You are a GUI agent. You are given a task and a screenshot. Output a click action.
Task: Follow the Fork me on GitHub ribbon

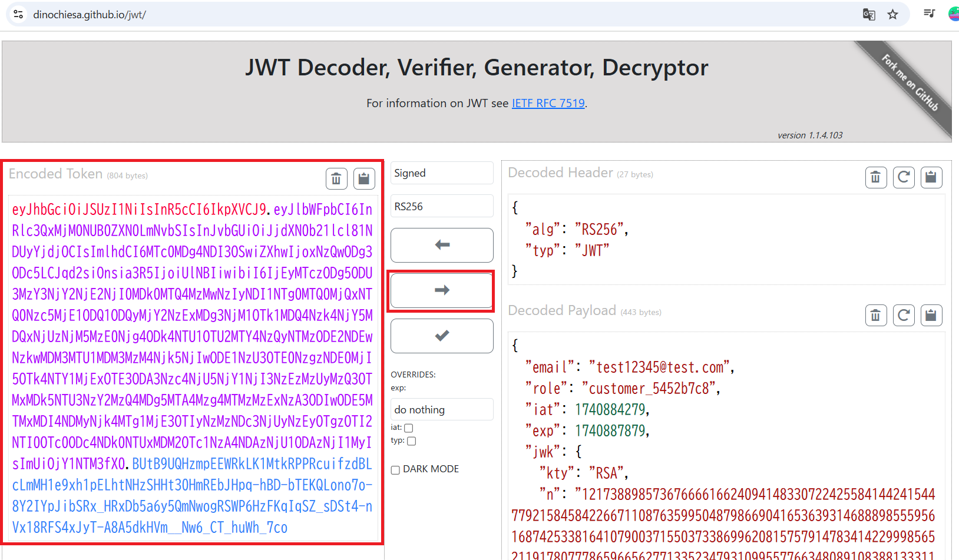(910, 84)
